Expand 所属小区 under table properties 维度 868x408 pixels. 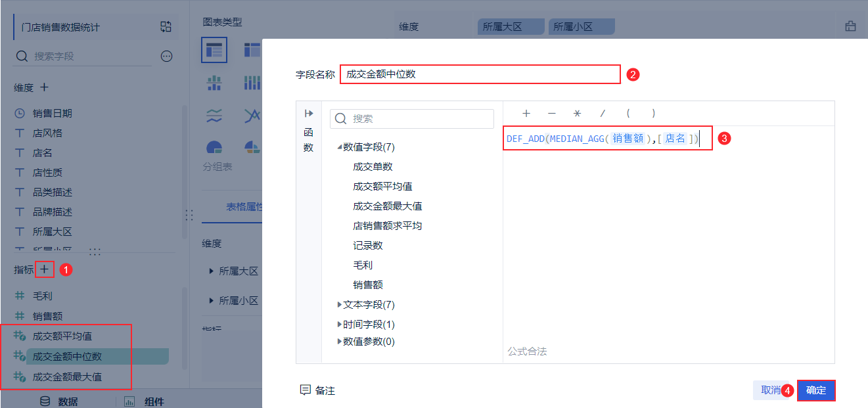pos(211,300)
